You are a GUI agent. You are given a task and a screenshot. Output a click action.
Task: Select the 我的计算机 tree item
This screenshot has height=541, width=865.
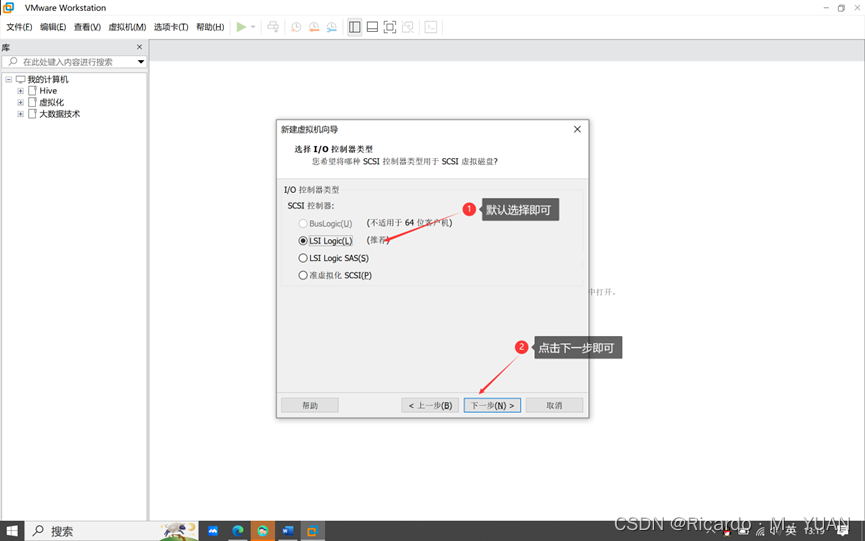(x=48, y=79)
